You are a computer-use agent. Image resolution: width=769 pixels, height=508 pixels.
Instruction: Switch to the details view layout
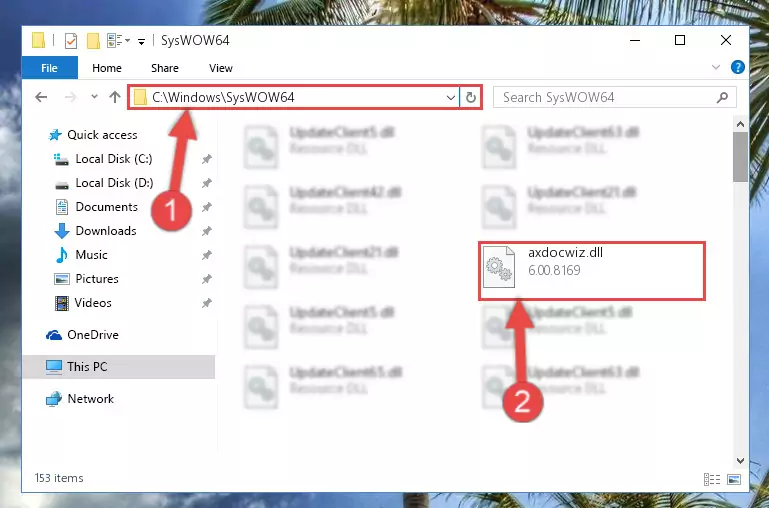[x=712, y=479]
